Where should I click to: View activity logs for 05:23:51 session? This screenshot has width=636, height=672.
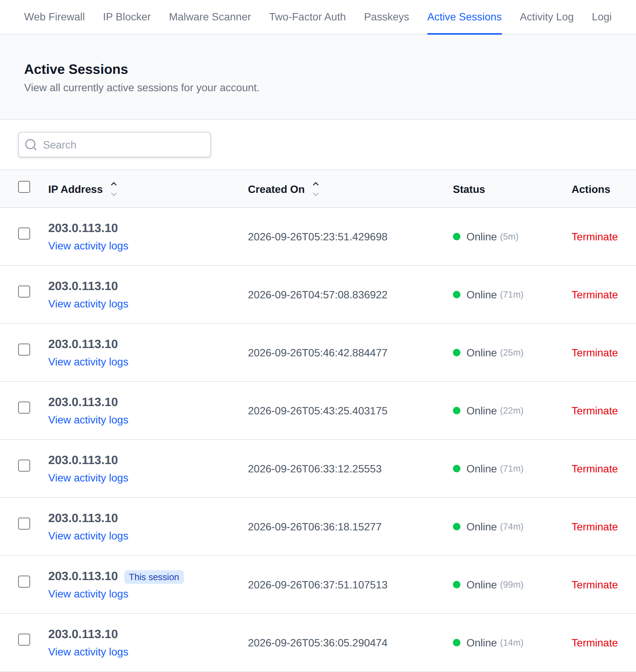pyautogui.click(x=88, y=246)
